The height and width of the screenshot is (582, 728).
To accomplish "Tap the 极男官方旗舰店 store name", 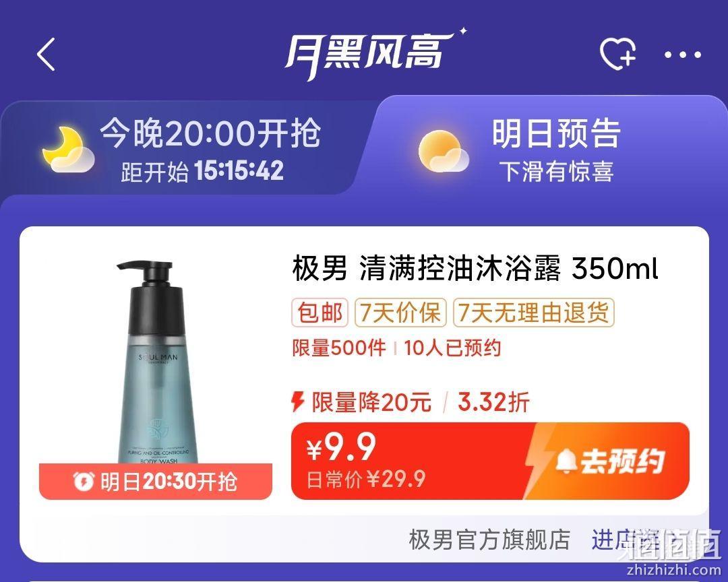I will [x=489, y=540].
